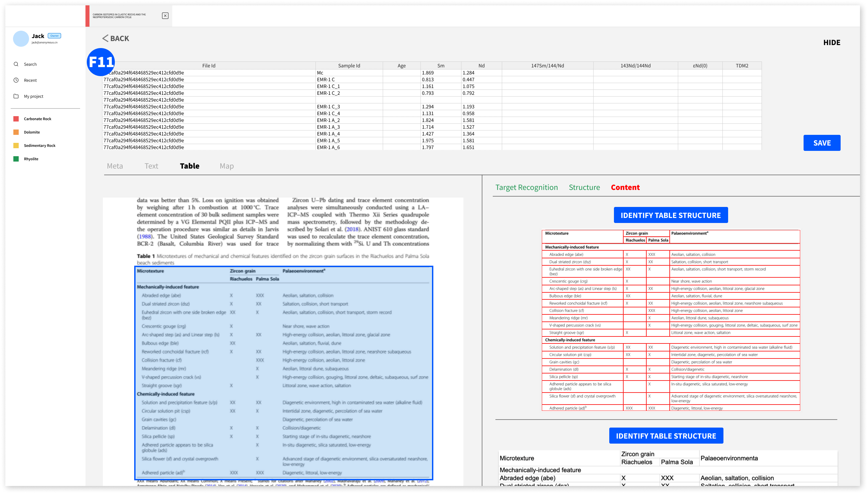The height and width of the screenshot is (494, 868).
Task: Open Recent via the clock icon
Action: (16, 80)
